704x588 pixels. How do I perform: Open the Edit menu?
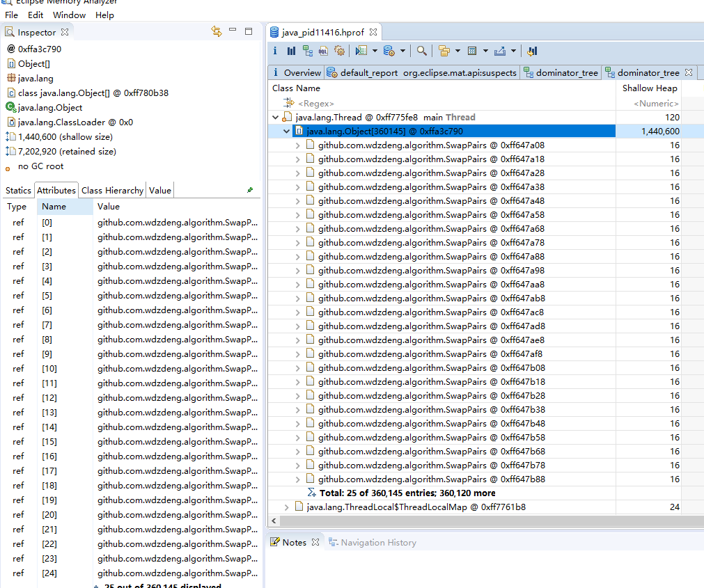(36, 15)
